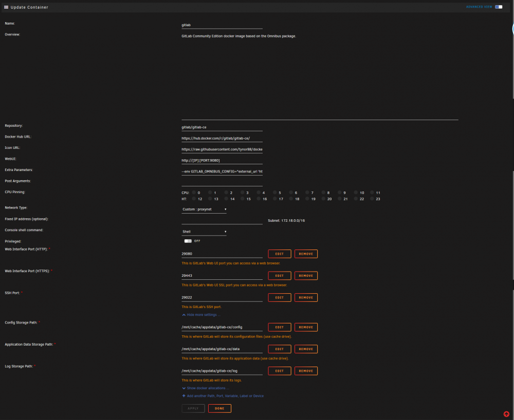Image resolution: width=514 pixels, height=420 pixels.
Task: Check CPU core 11 pinning box
Action: coord(372,193)
